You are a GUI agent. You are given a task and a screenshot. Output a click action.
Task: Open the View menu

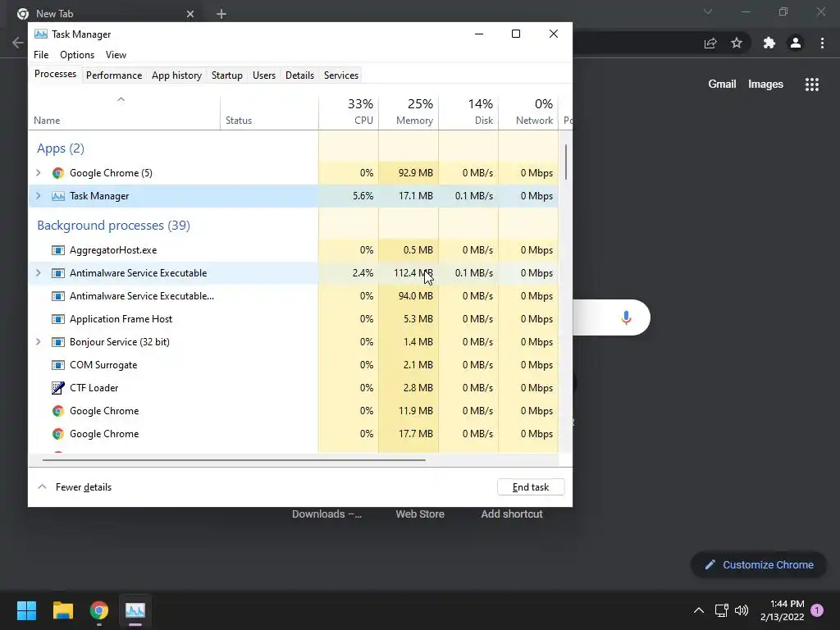coord(116,55)
